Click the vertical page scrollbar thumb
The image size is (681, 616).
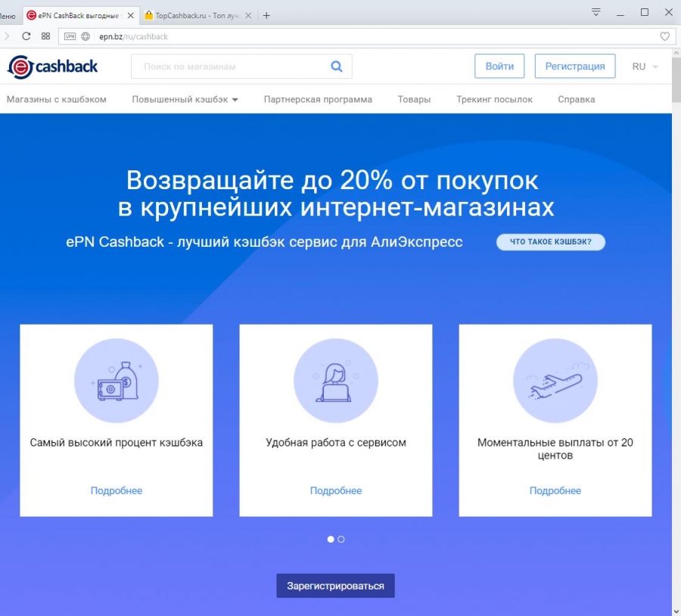pyautogui.click(x=676, y=79)
